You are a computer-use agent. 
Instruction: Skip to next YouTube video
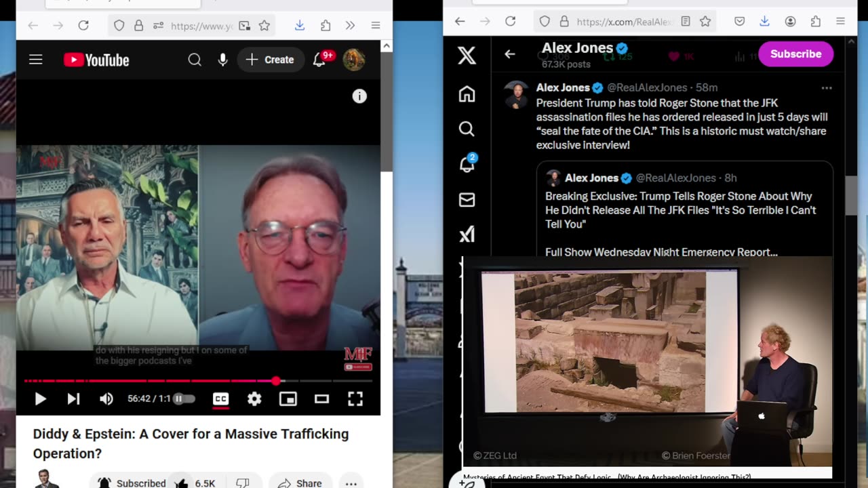[x=73, y=399]
